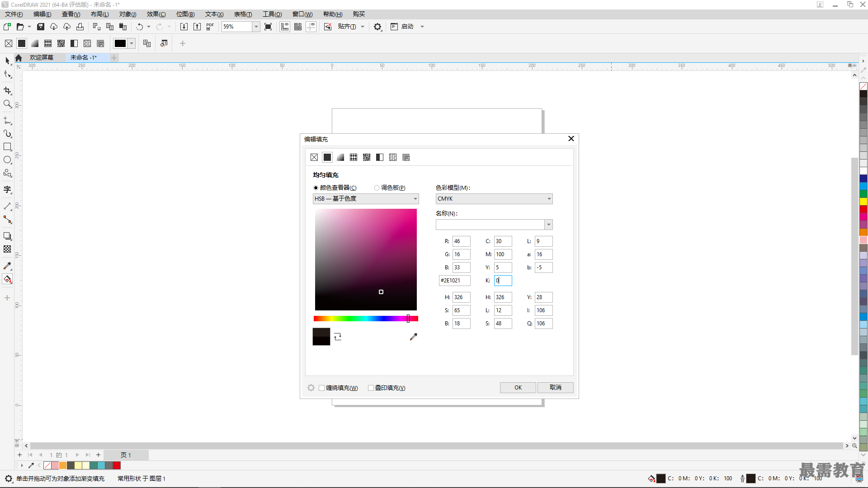Enable the 缠绕填充 checkbox
868x488 pixels.
[x=322, y=388]
